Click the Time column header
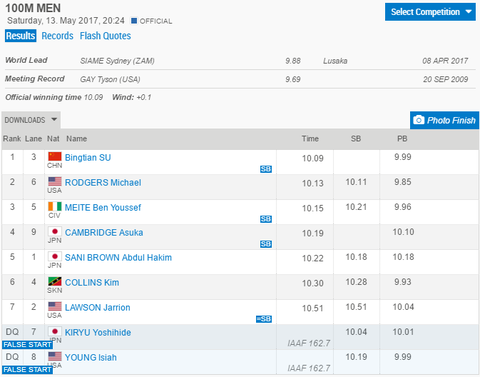The image size is (480, 377). pyautogui.click(x=310, y=139)
